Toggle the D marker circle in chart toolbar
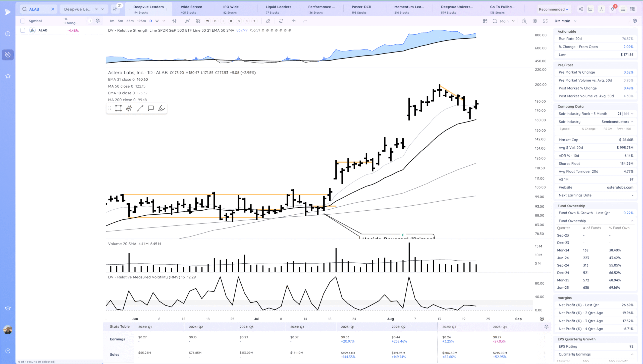This screenshot has width=643, height=364. click(x=215, y=21)
